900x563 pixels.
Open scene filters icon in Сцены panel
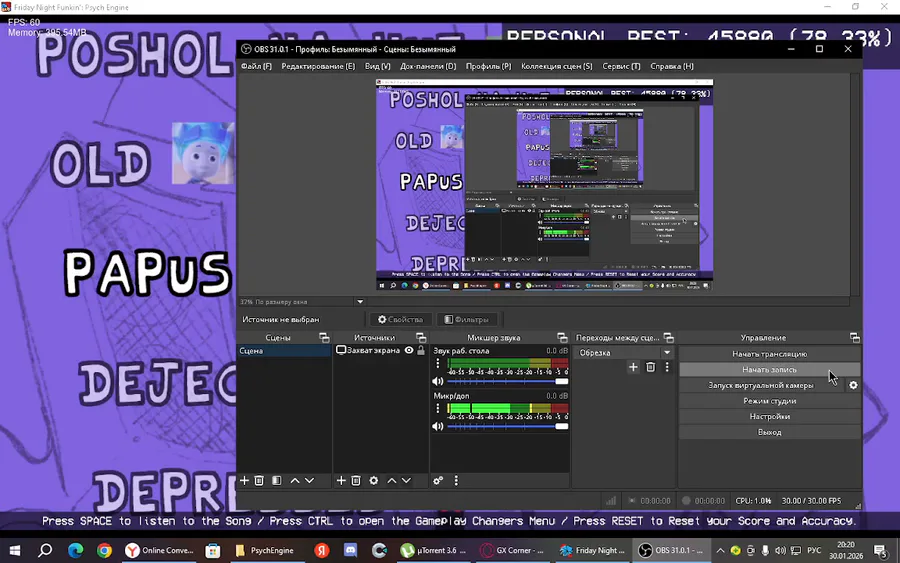pos(277,480)
